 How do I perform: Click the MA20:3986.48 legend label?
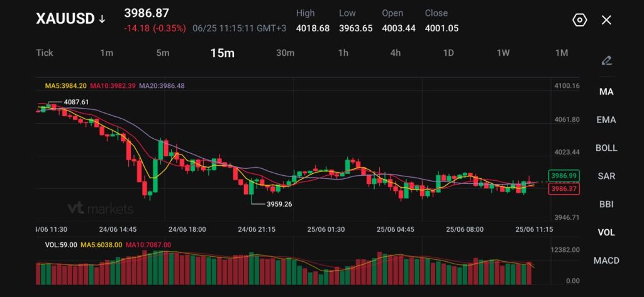162,86
